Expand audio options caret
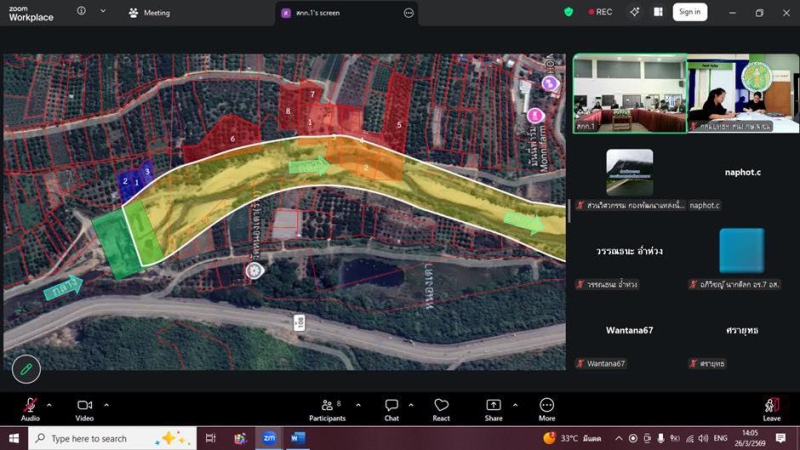The image size is (800, 450). coord(50,405)
